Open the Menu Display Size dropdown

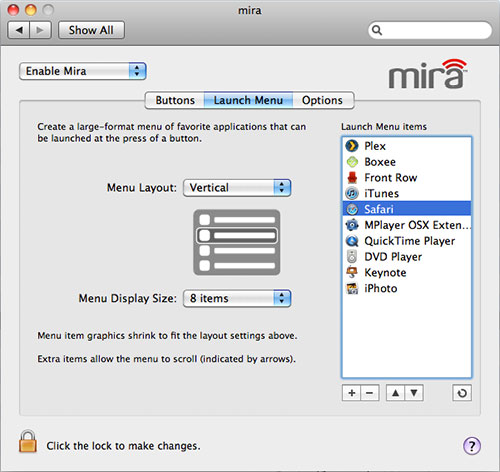pyautogui.click(x=237, y=298)
